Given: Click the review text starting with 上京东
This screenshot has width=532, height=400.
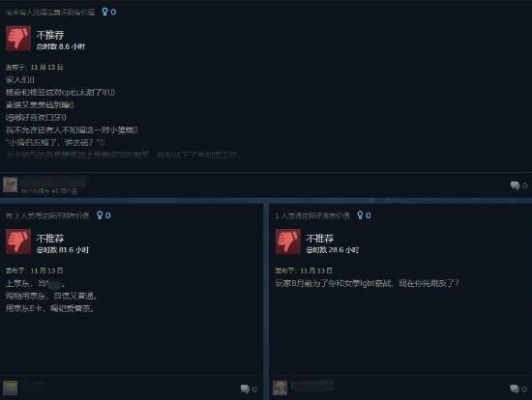Looking at the screenshot, I should coord(36,283).
